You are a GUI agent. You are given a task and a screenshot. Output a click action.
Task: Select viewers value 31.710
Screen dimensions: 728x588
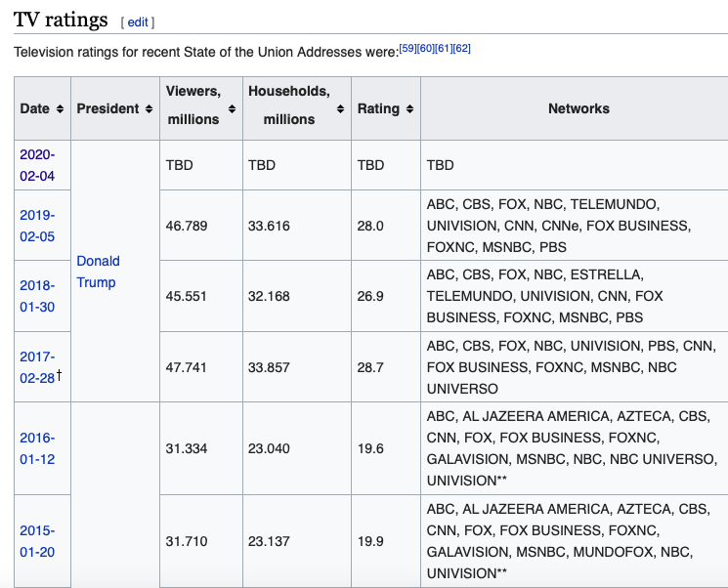coord(187,541)
